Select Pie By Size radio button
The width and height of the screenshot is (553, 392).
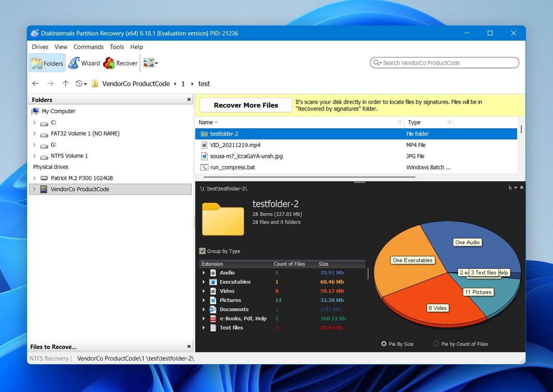click(x=384, y=344)
